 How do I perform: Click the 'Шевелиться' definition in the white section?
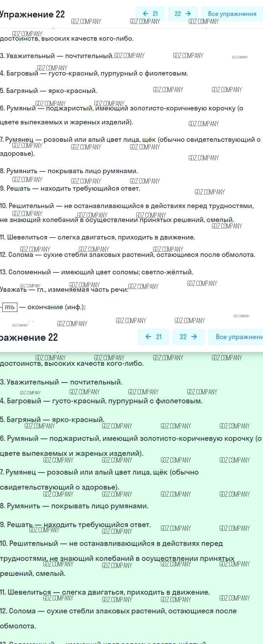tap(97, 237)
